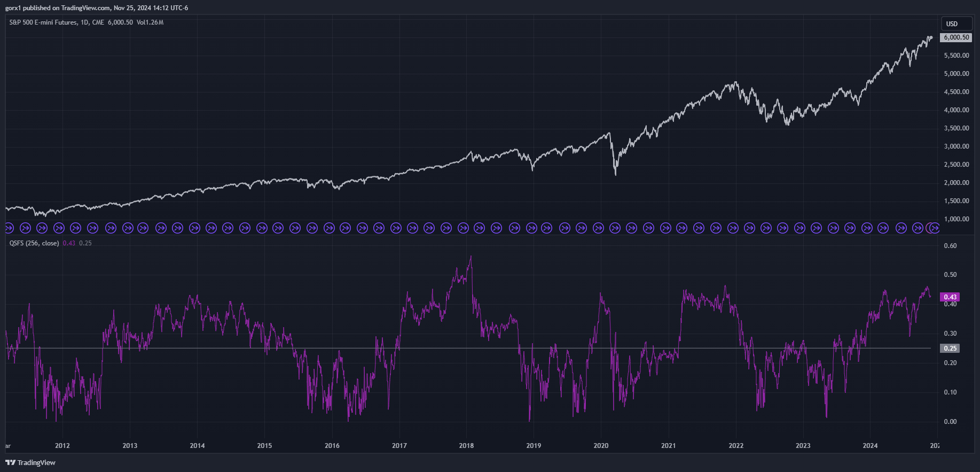Click the 1,500.00 price axis label

coord(957,201)
